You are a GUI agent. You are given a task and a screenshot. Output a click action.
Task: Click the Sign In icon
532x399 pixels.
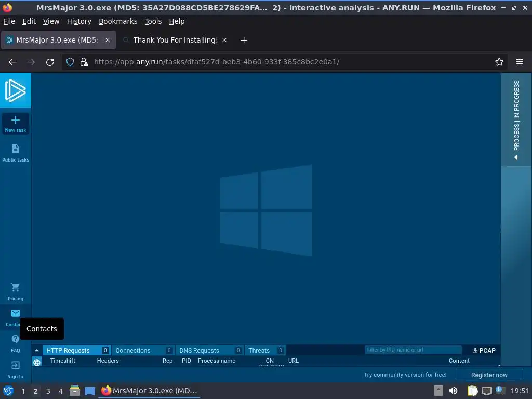tap(15, 365)
